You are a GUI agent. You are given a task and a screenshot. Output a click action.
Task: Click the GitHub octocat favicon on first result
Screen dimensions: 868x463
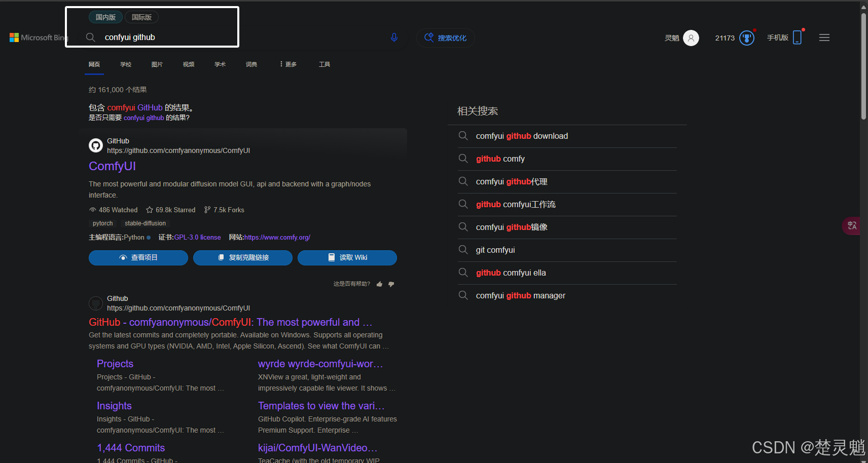96,146
